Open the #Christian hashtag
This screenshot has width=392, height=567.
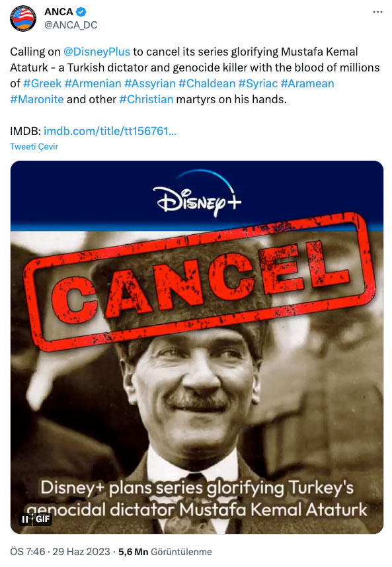pyautogui.click(x=146, y=99)
